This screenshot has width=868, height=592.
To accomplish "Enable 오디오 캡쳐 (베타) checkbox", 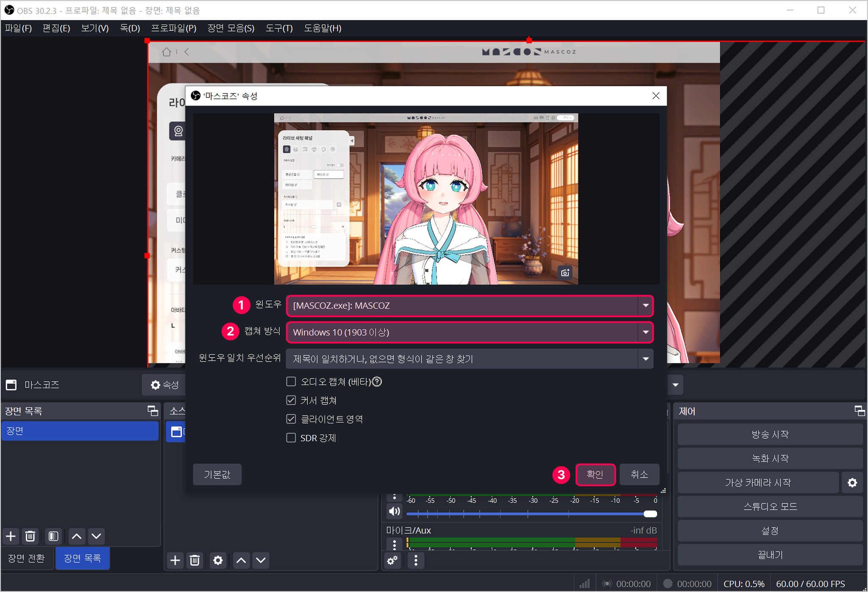I will click(x=291, y=382).
